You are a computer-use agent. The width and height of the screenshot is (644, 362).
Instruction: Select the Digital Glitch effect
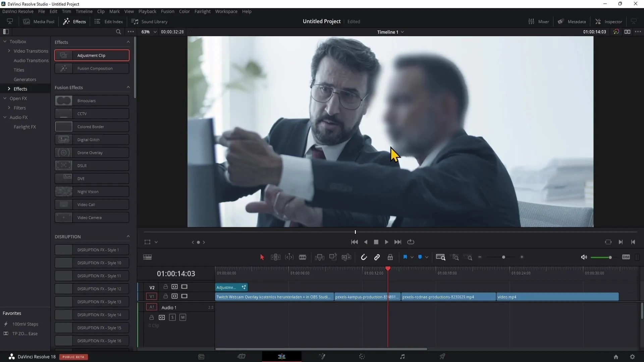point(92,140)
